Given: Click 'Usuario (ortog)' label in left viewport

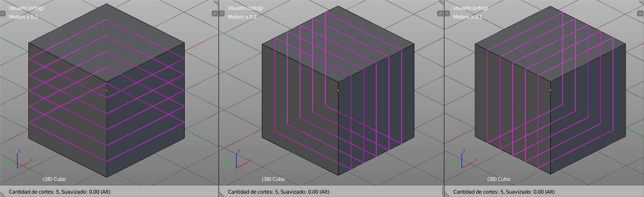Looking at the screenshot, I should [x=26, y=8].
